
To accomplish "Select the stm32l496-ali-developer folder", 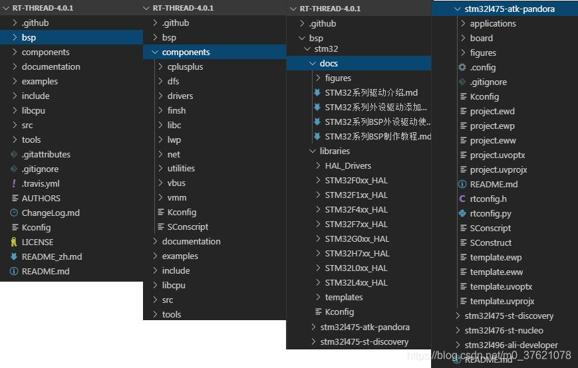I will 511,345.
